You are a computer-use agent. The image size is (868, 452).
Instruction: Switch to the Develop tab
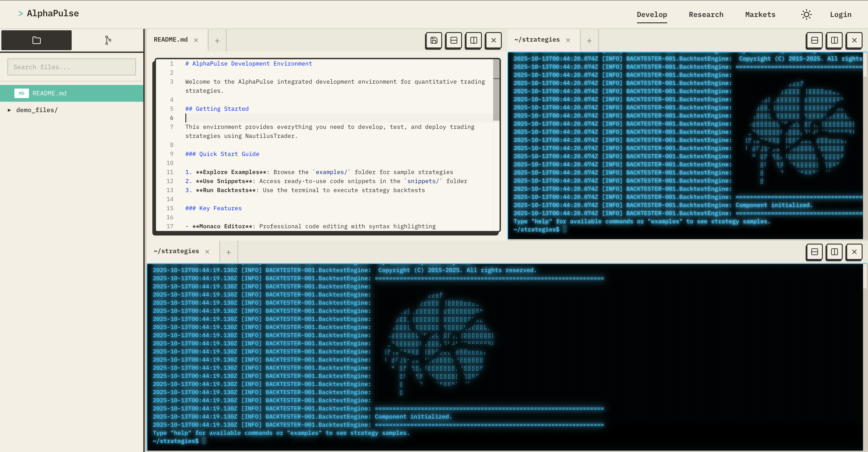[x=652, y=14]
